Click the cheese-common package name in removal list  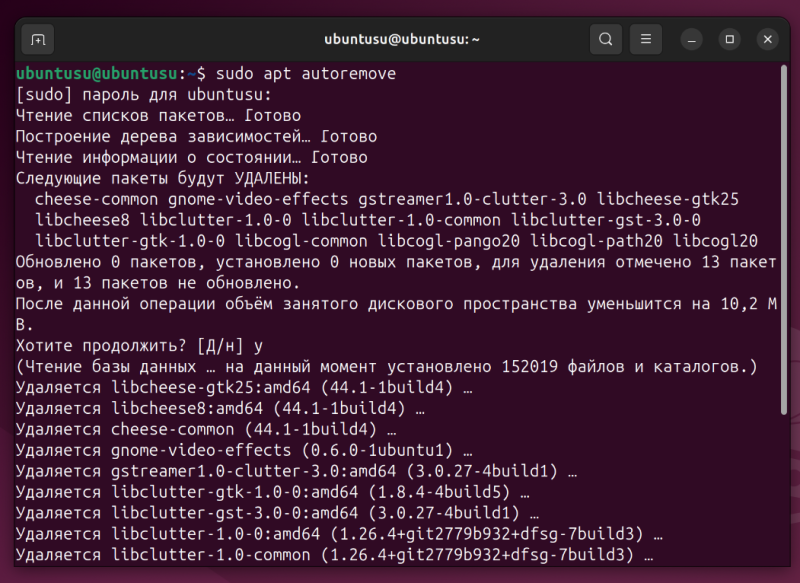coord(96,199)
